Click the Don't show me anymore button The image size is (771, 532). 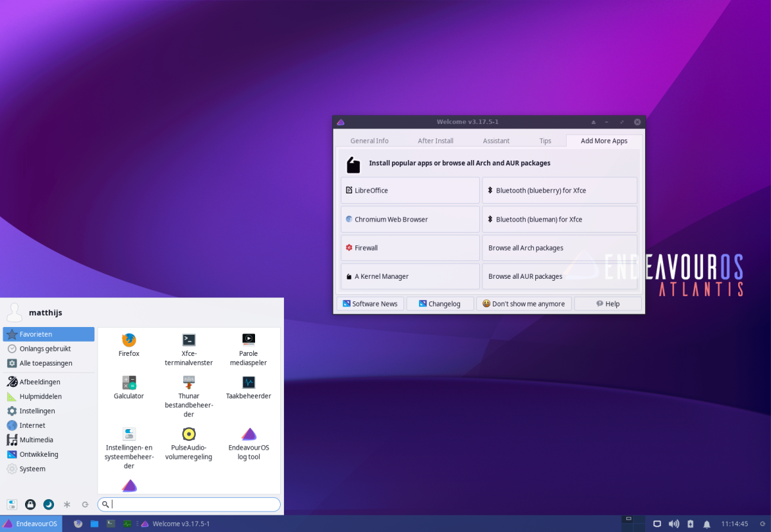pos(524,304)
